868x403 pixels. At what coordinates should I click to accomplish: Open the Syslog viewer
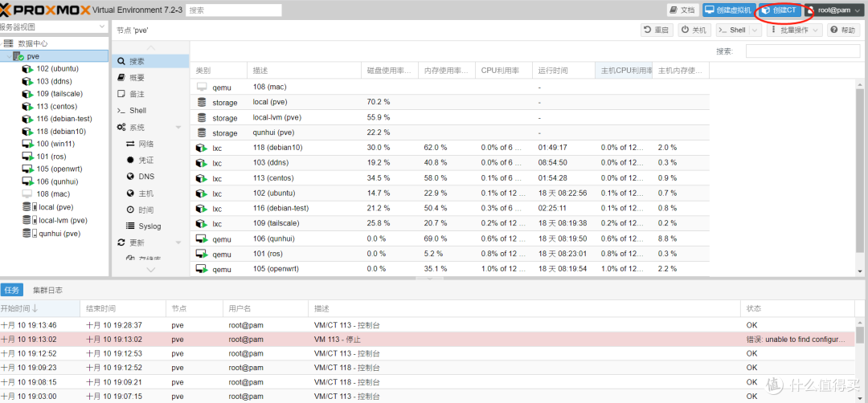pos(149,226)
